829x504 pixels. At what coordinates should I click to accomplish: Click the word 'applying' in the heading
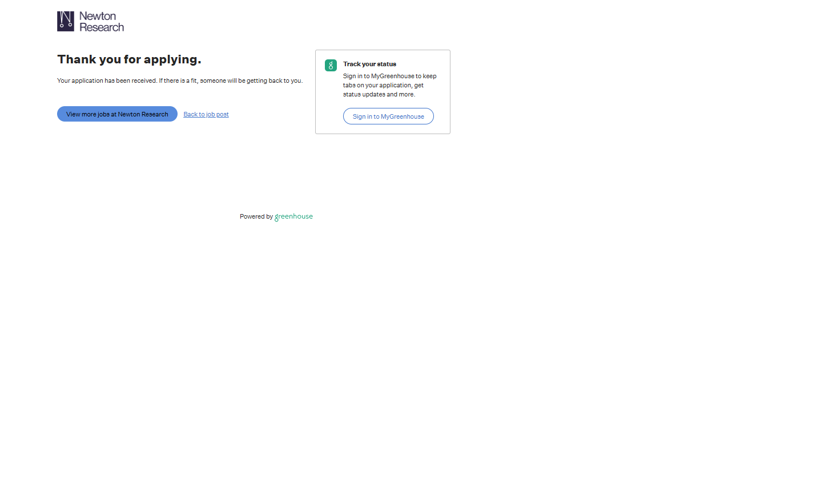coord(172,59)
